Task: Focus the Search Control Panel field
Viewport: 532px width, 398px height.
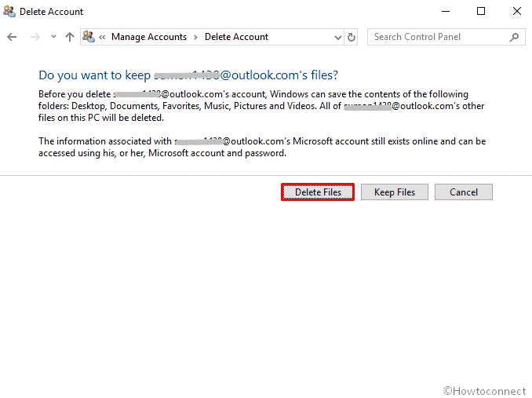Action: coord(446,37)
